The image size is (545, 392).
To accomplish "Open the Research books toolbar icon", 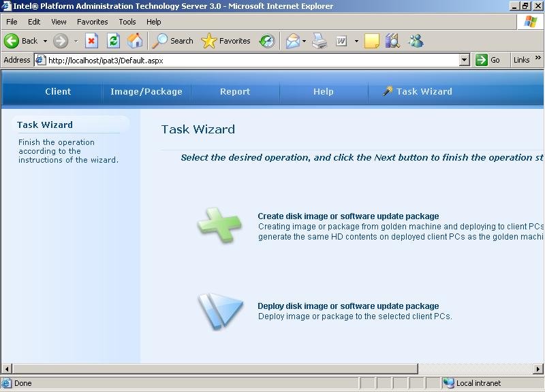I will pyautogui.click(x=392, y=41).
